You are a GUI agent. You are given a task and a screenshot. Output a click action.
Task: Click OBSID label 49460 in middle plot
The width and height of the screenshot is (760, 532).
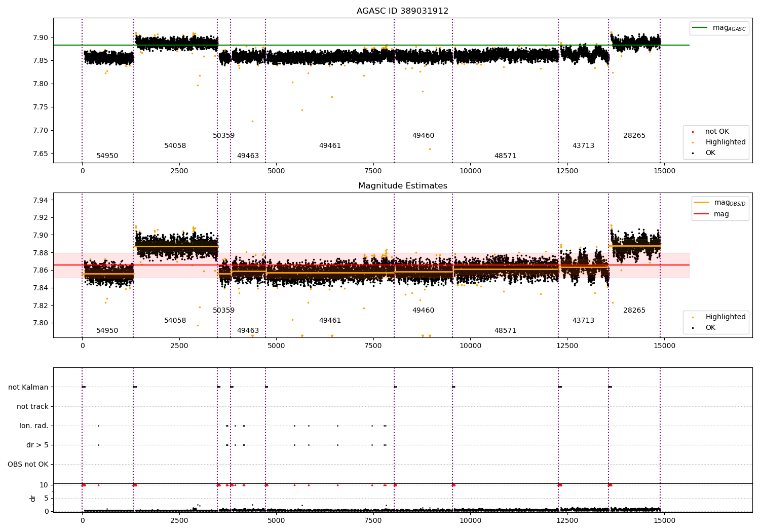tap(423, 310)
